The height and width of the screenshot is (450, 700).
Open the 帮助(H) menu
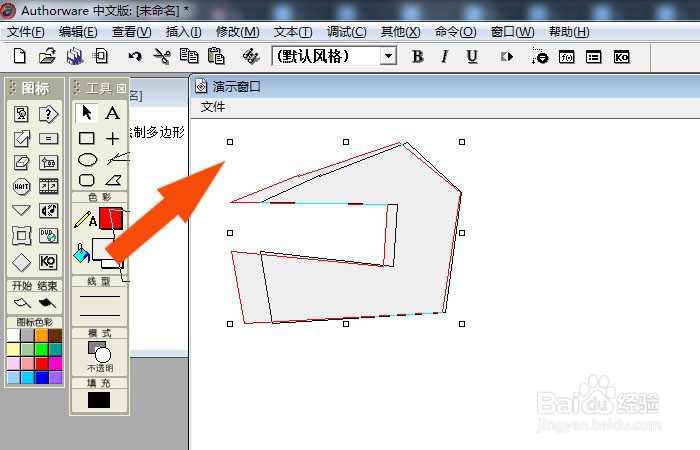pos(569,32)
